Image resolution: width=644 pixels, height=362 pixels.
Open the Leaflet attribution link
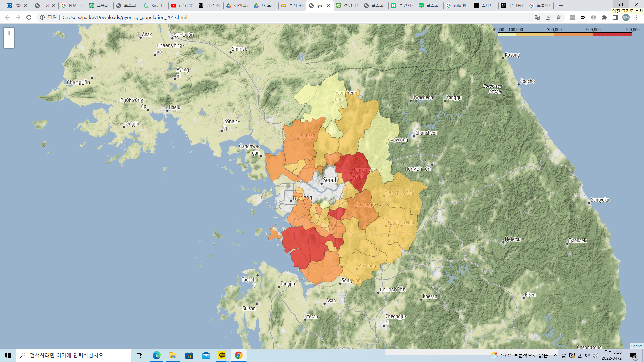tap(636, 346)
